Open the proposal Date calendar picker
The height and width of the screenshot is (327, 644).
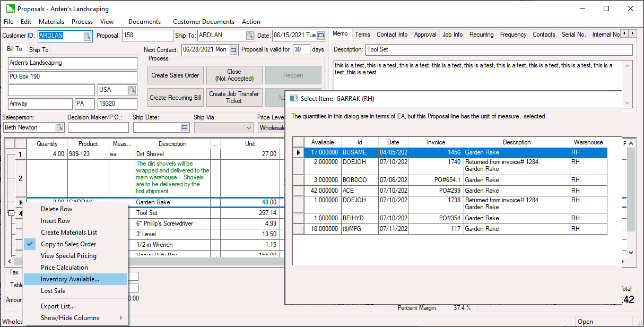click(321, 36)
